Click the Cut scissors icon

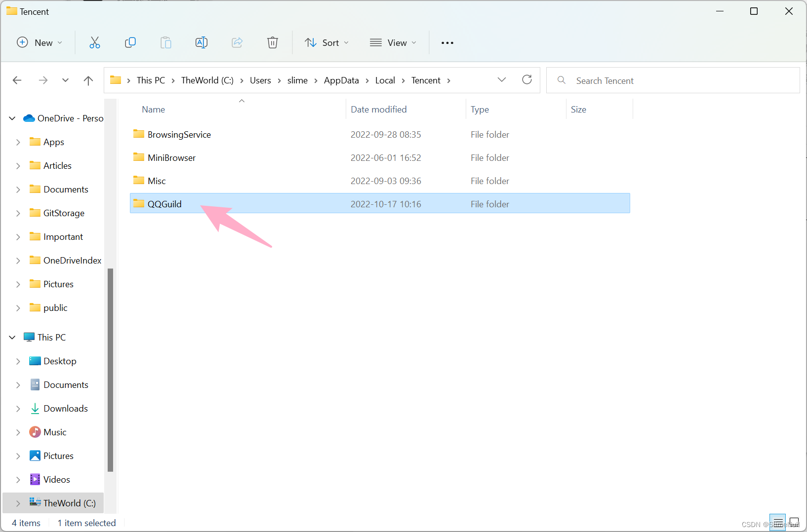(x=94, y=43)
